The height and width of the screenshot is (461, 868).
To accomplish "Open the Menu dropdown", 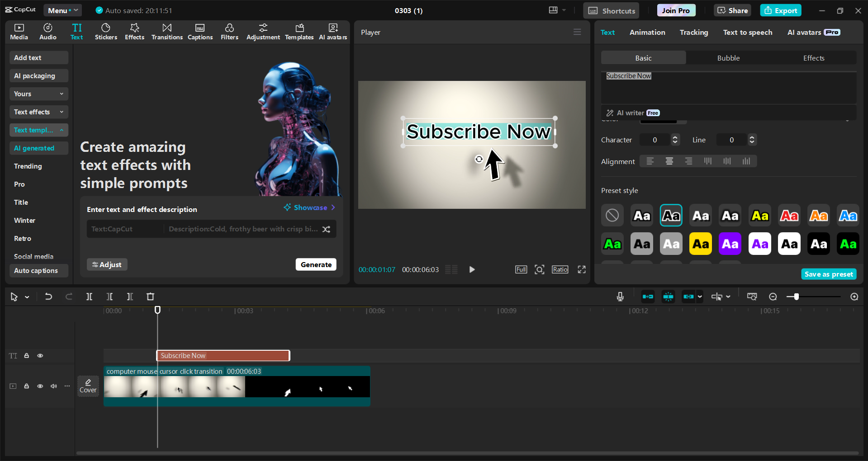I will pos(62,10).
